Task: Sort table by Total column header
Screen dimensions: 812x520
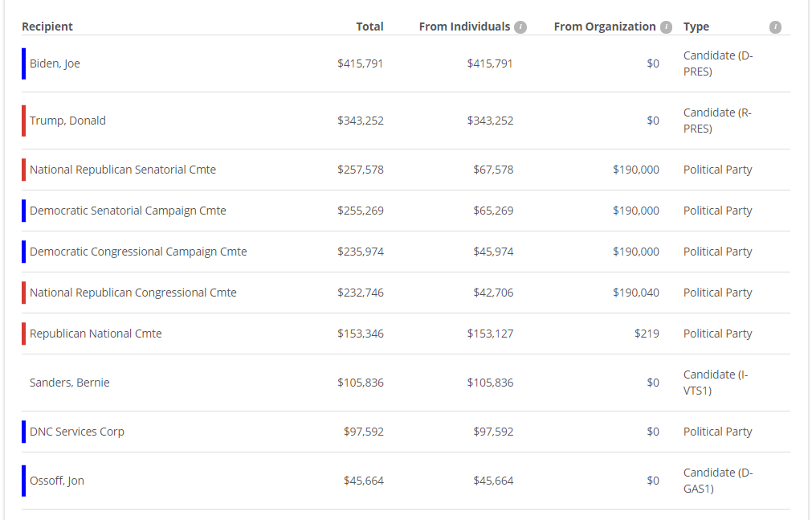Action: (x=369, y=27)
